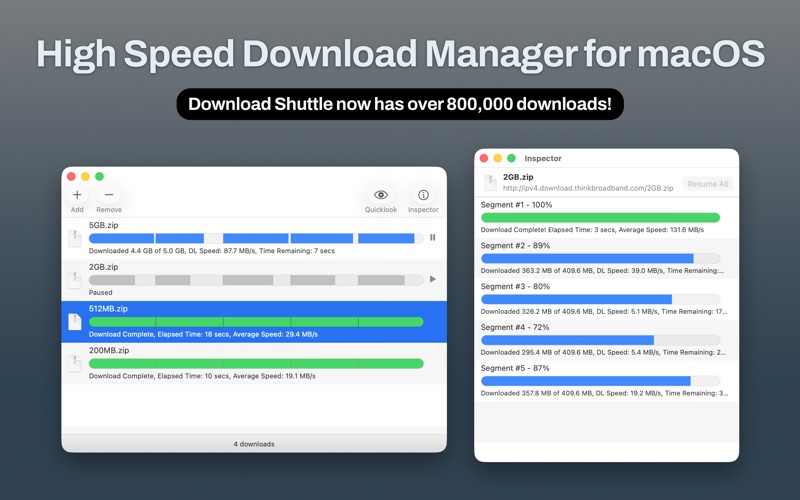The image size is (800, 500).
Task: Open Quicklook with the eye icon
Action: (381, 195)
